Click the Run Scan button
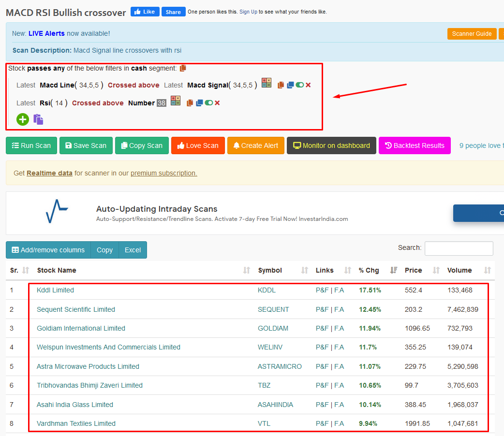 [x=31, y=145]
